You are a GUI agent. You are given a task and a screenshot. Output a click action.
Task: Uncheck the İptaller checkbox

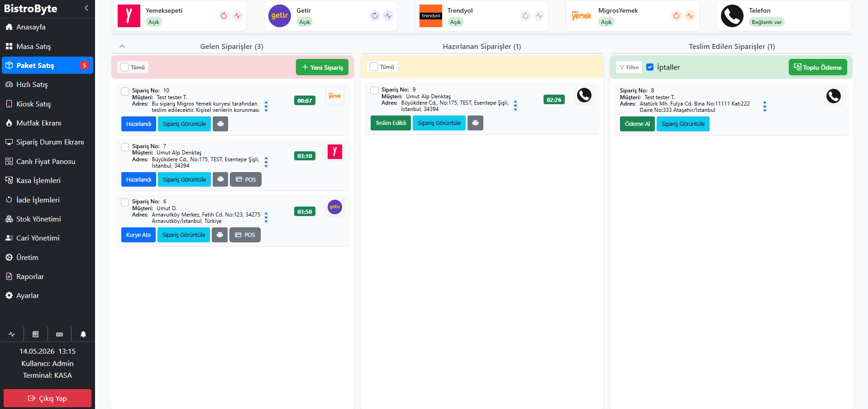tap(650, 67)
